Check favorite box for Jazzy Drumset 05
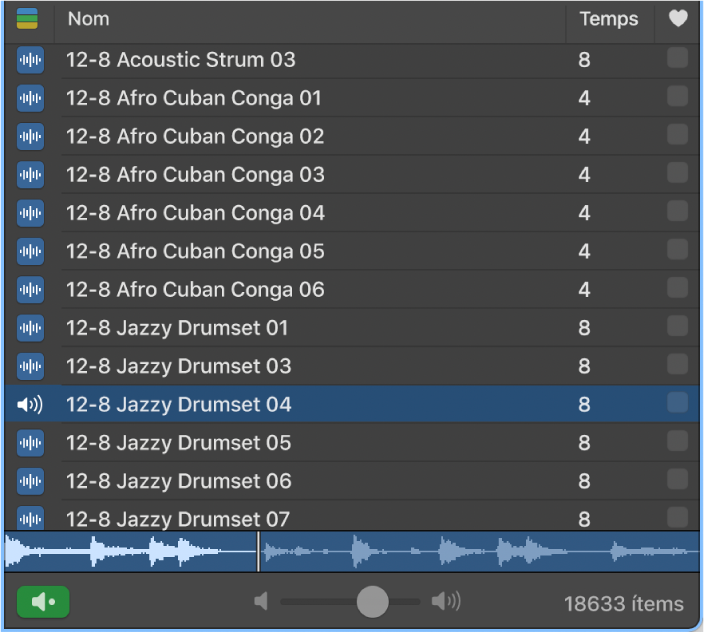 tap(678, 441)
